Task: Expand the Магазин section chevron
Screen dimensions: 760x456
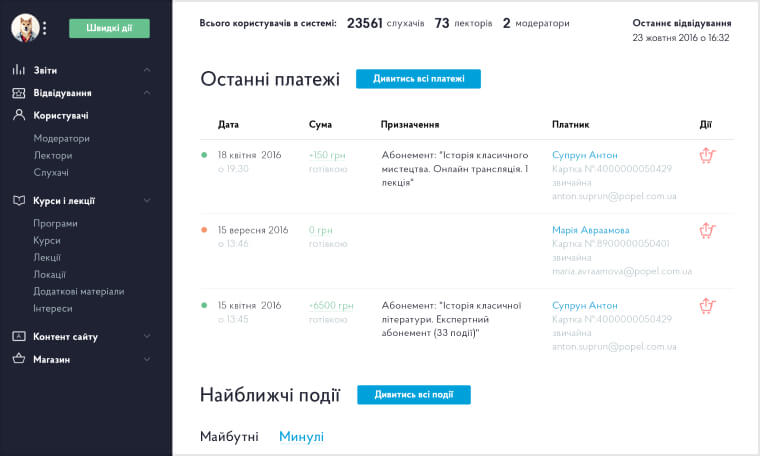Action: pos(147,359)
